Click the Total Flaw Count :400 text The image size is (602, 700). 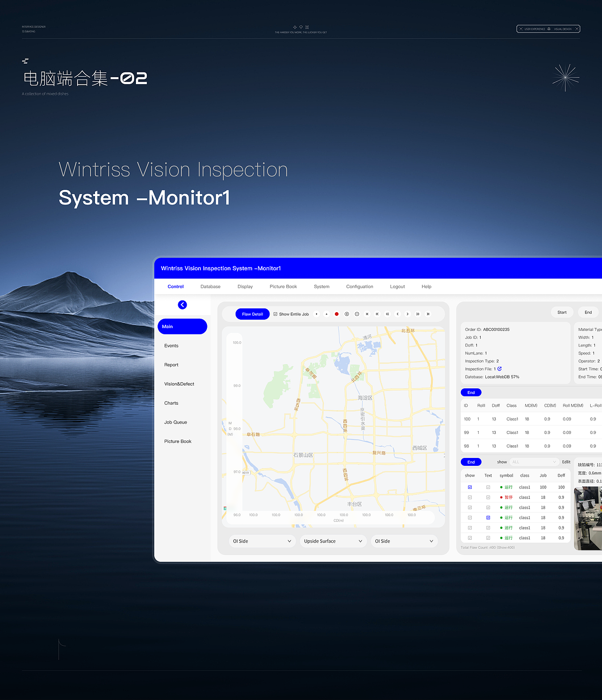click(488, 548)
